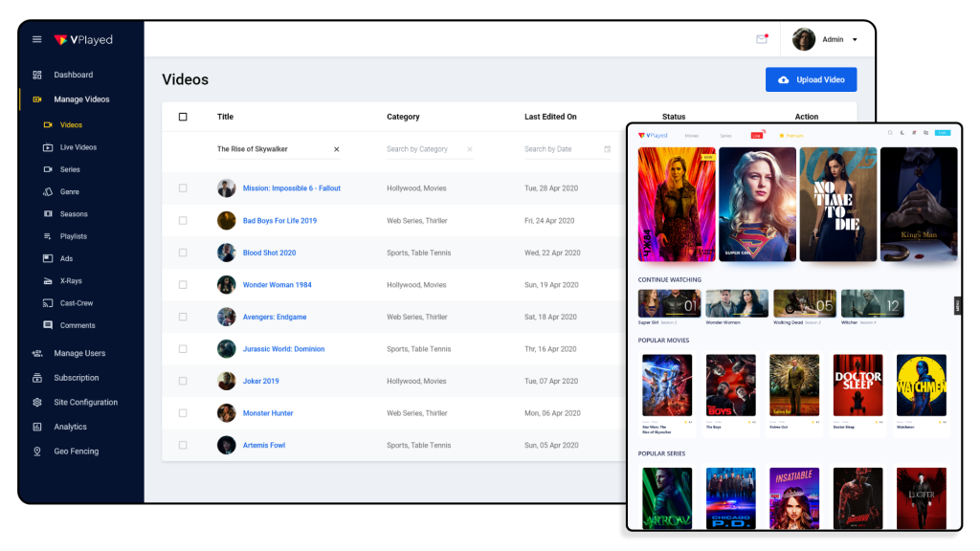Open the search icon on the site preview
The width and height of the screenshot is (980, 551).
click(890, 132)
